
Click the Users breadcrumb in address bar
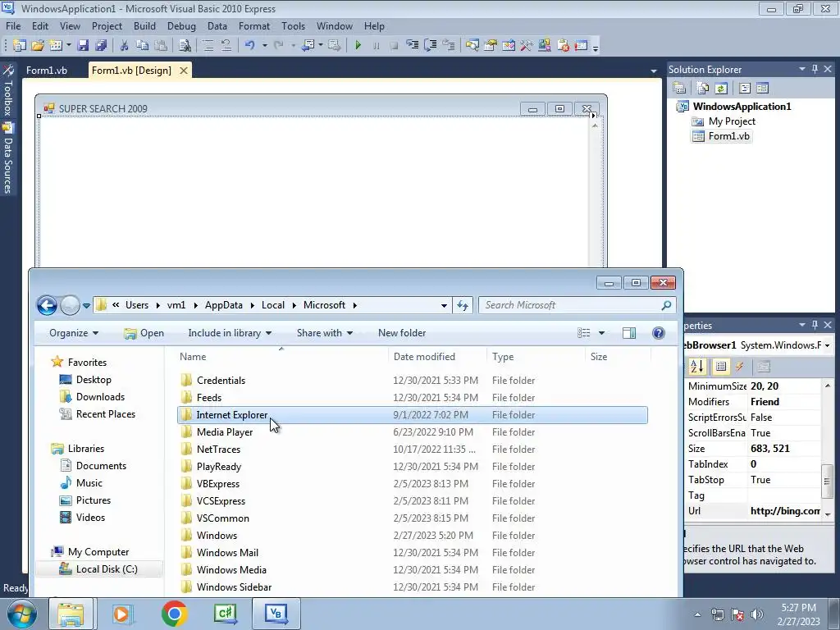pos(137,305)
